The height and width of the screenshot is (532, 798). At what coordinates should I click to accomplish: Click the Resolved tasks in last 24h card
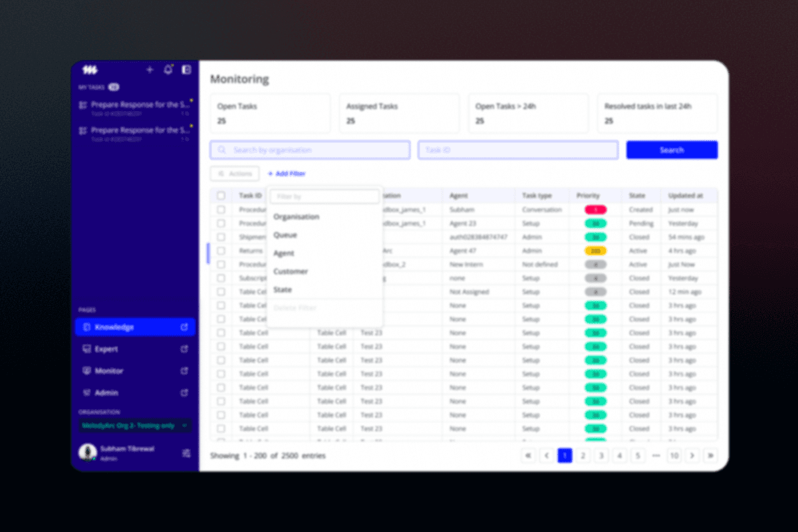(x=658, y=113)
